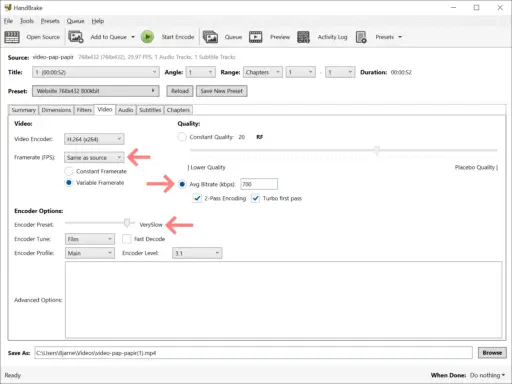Image resolution: width=512 pixels, height=384 pixels.
Task: Click the Browse button
Action: pos(492,353)
